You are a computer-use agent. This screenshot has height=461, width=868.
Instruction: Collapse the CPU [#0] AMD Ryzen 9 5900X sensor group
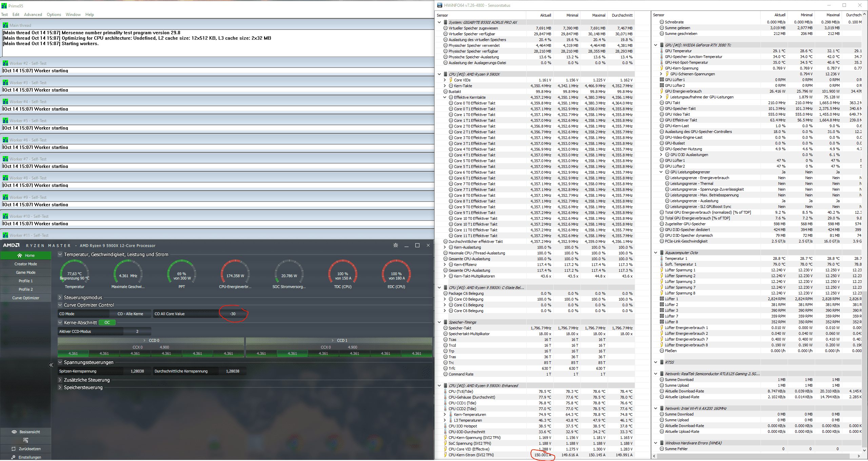click(x=439, y=74)
